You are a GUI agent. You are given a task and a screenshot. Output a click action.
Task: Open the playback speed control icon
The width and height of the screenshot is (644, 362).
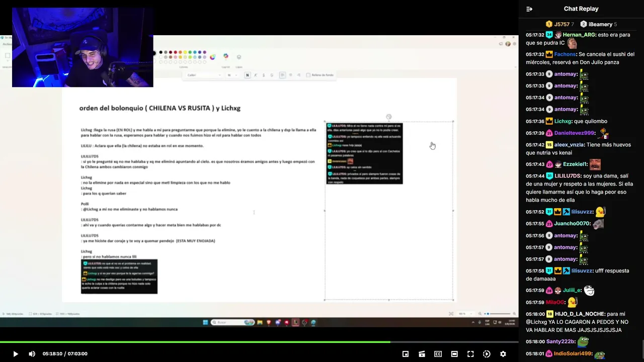pyautogui.click(x=487, y=354)
